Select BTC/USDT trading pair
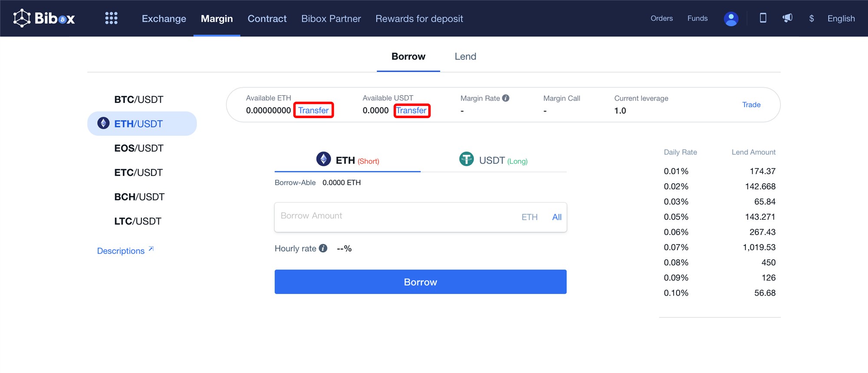The height and width of the screenshot is (373, 868). pos(138,99)
